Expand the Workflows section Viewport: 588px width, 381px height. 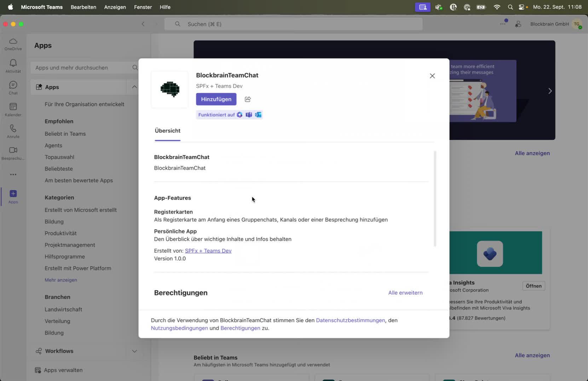(x=134, y=351)
